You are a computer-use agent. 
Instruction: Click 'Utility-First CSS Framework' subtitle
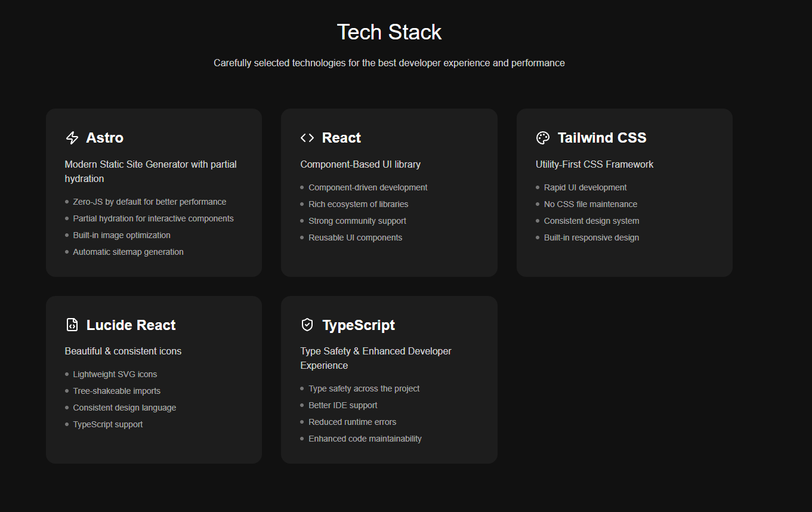click(x=595, y=164)
